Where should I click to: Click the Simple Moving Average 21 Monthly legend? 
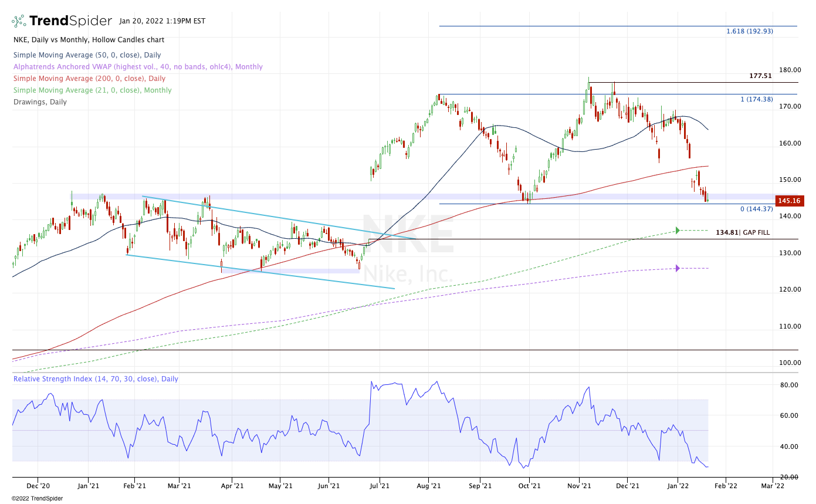click(92, 90)
